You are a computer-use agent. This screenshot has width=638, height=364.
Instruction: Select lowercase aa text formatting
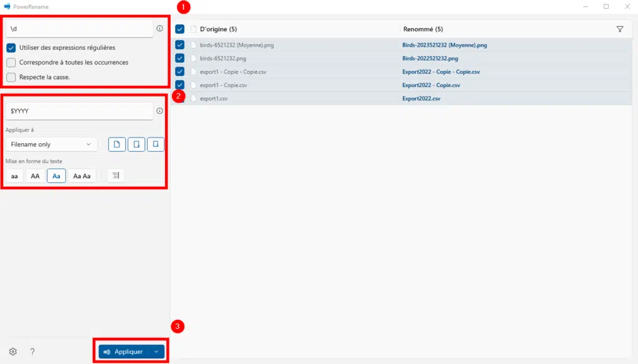coord(14,176)
